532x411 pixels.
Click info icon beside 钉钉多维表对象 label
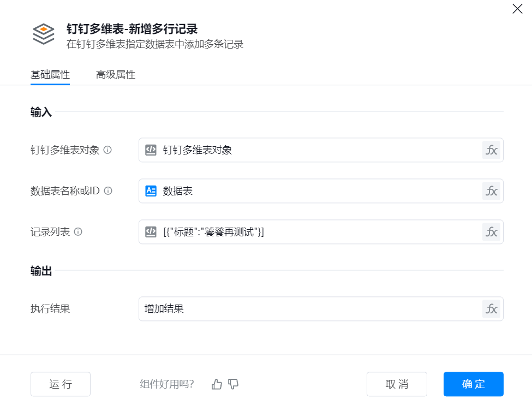(x=107, y=150)
